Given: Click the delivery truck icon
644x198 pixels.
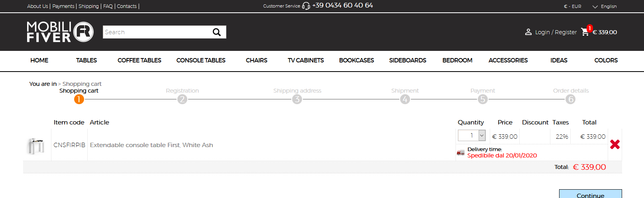Looking at the screenshot, I should 461,153.
